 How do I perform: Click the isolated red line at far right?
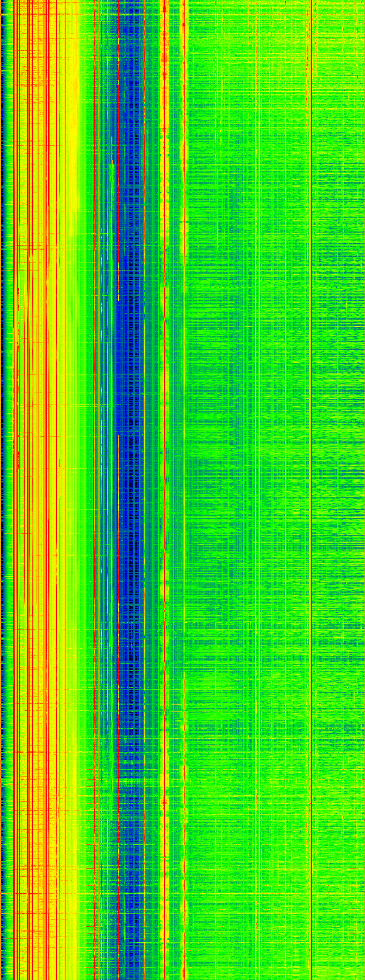[x=311, y=495]
